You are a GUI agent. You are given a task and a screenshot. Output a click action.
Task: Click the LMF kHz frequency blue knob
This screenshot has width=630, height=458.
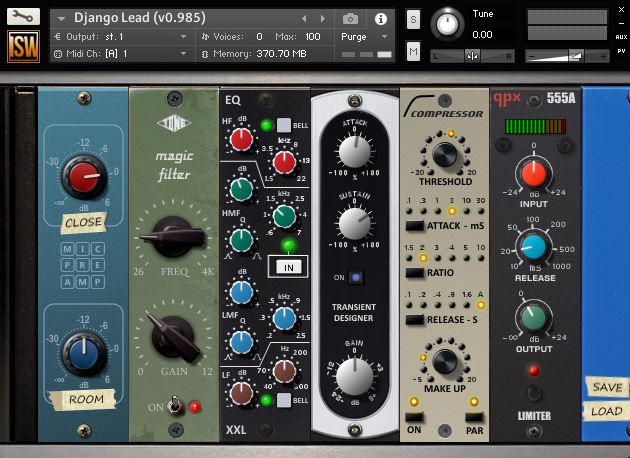tap(284, 318)
